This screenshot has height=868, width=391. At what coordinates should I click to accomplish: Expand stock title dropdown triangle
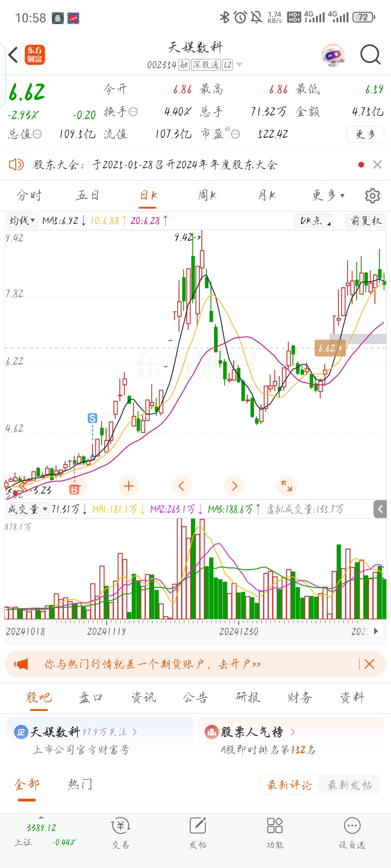coord(239,65)
